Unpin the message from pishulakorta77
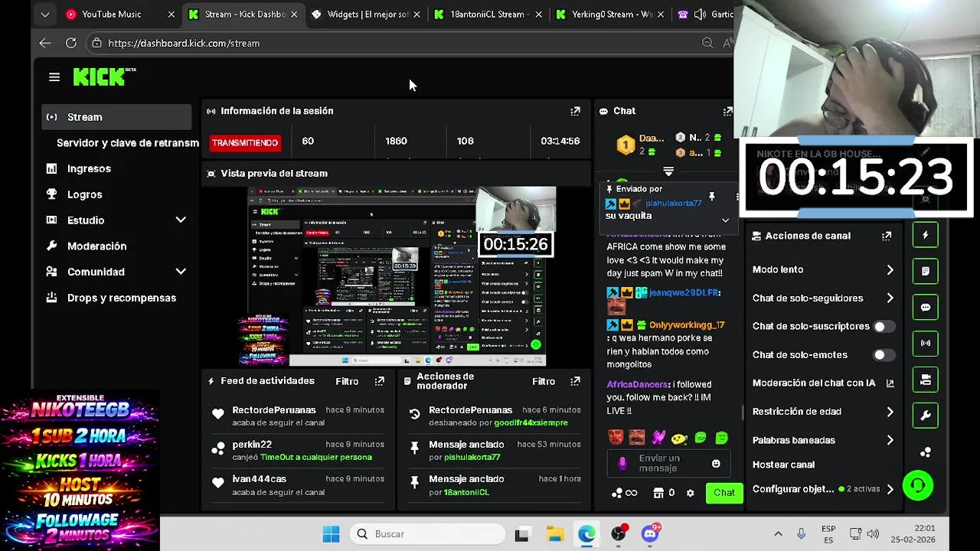Screen dimensions: 980x551 tap(711, 197)
